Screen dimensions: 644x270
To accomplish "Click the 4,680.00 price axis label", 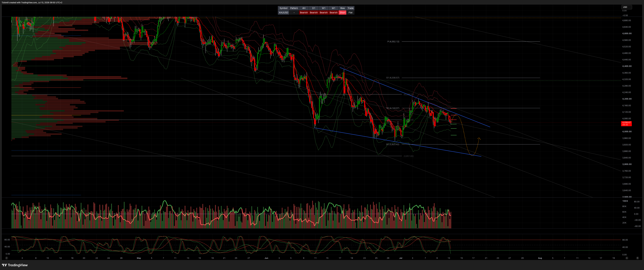I will coord(627,20).
